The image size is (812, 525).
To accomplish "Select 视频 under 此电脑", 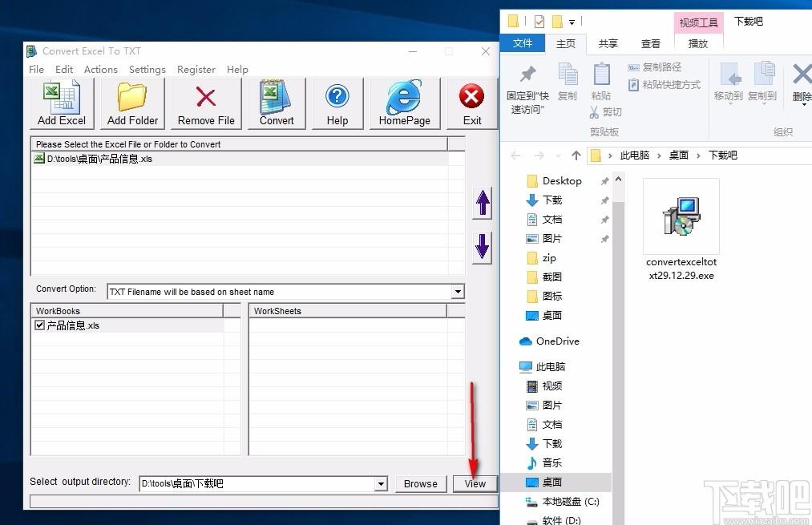I will coord(544,386).
